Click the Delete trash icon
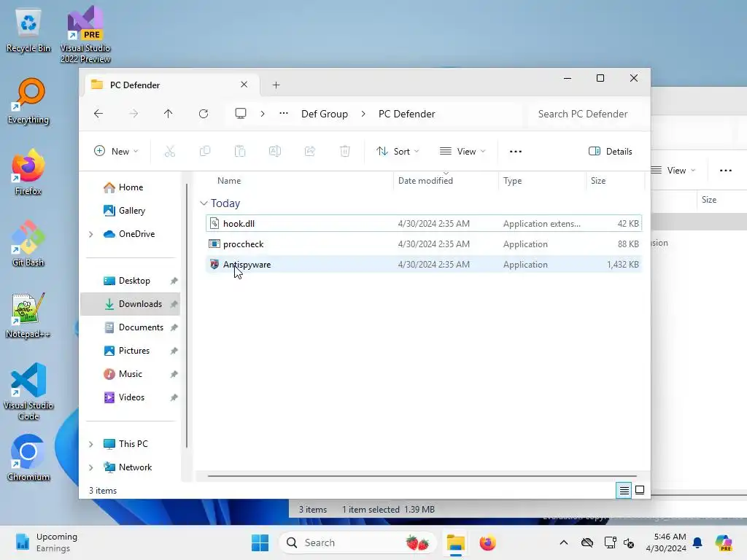 click(x=345, y=152)
